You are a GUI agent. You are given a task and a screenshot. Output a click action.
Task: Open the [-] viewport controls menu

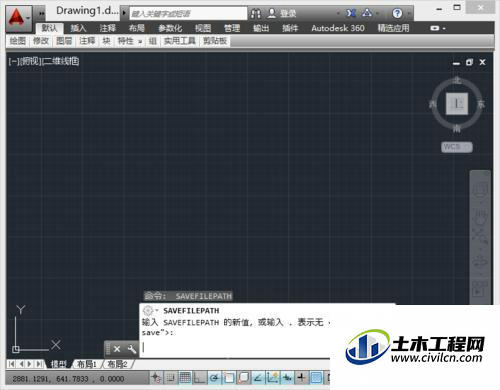tap(13, 61)
